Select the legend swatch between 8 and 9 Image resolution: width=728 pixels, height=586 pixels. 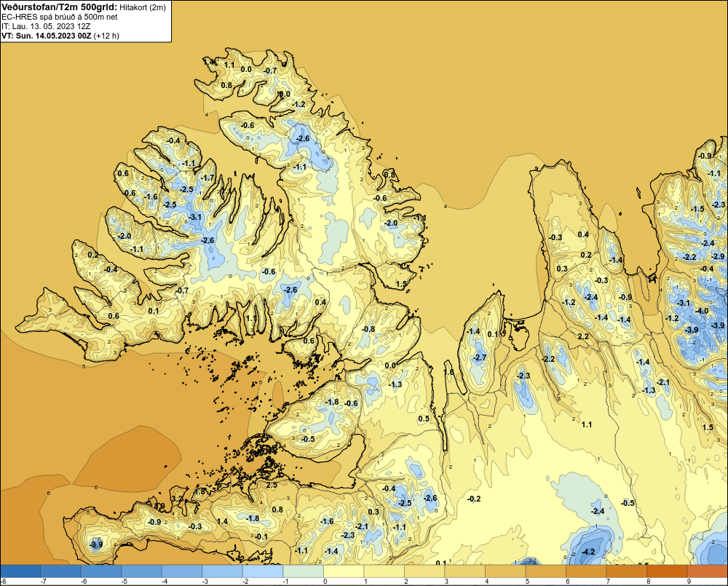(667, 571)
